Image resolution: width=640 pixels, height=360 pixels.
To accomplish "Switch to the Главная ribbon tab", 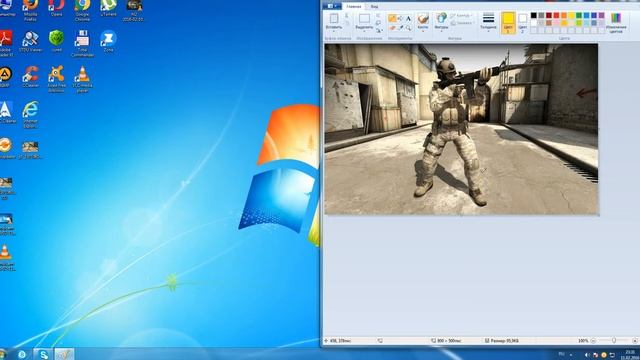I will tap(353, 7).
